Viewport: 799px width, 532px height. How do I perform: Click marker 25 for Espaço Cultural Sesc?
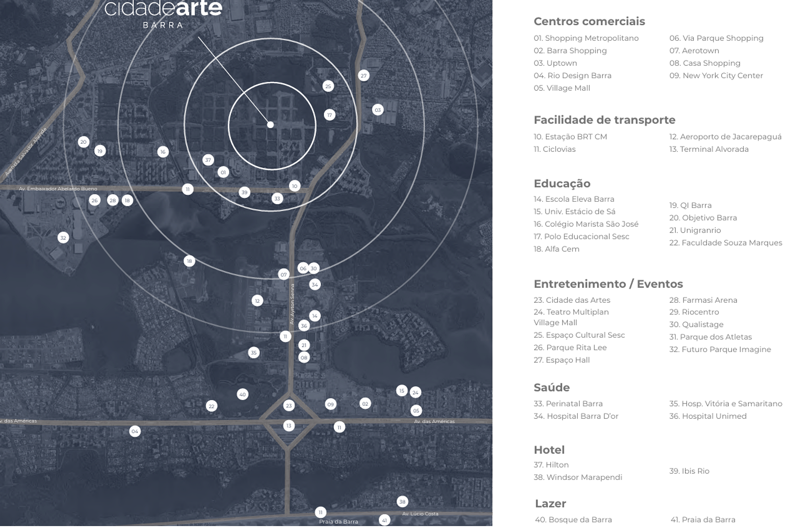[328, 86]
